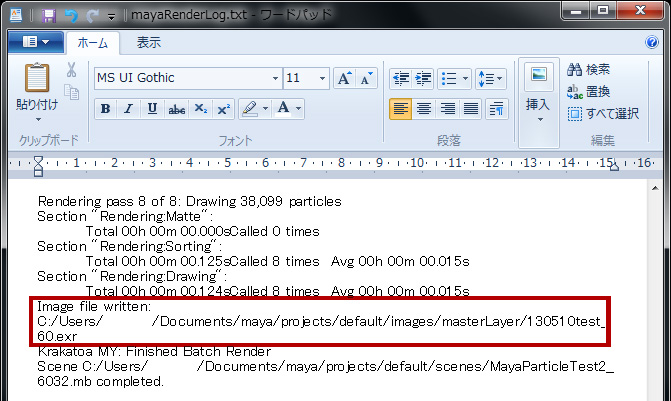Image resolution: width=671 pixels, height=401 pixels.
Task: Click the Cut scissors icon
Action: pyautogui.click(x=71, y=70)
